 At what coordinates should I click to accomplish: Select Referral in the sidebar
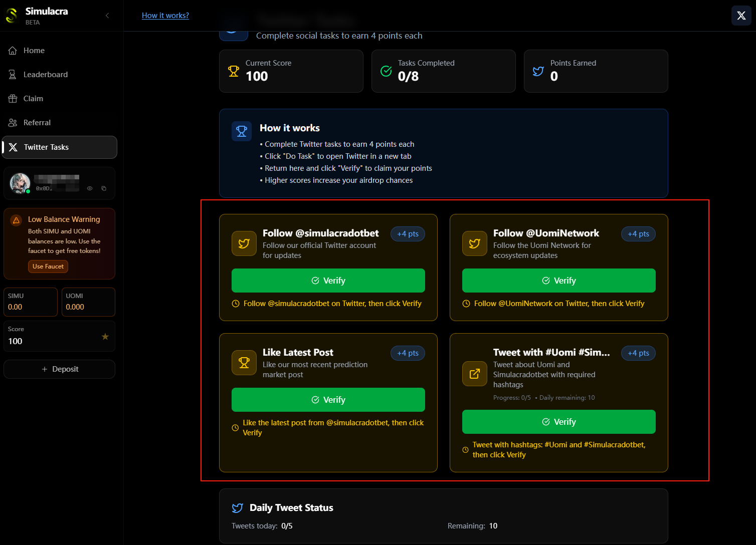[x=37, y=123]
